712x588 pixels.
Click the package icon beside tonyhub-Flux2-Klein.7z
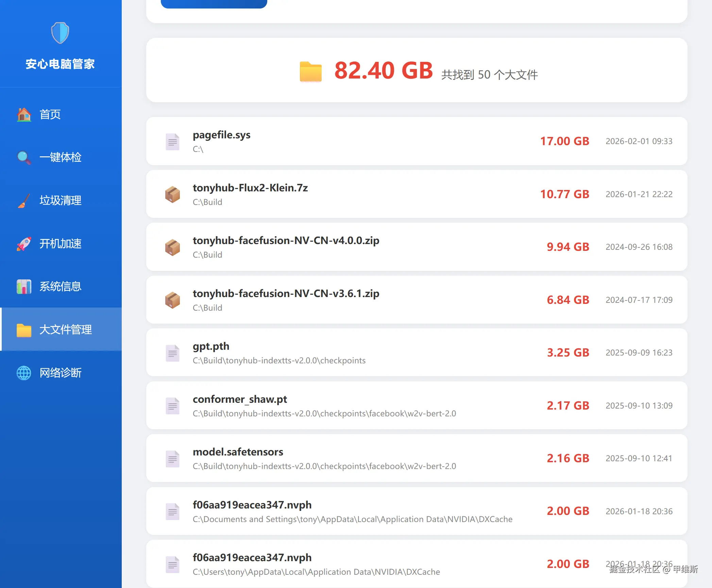[172, 194]
